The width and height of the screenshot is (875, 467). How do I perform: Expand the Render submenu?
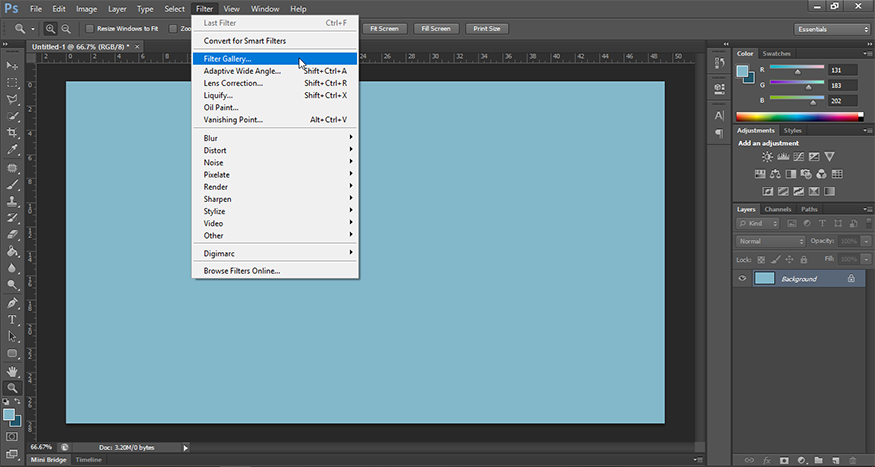tap(275, 187)
